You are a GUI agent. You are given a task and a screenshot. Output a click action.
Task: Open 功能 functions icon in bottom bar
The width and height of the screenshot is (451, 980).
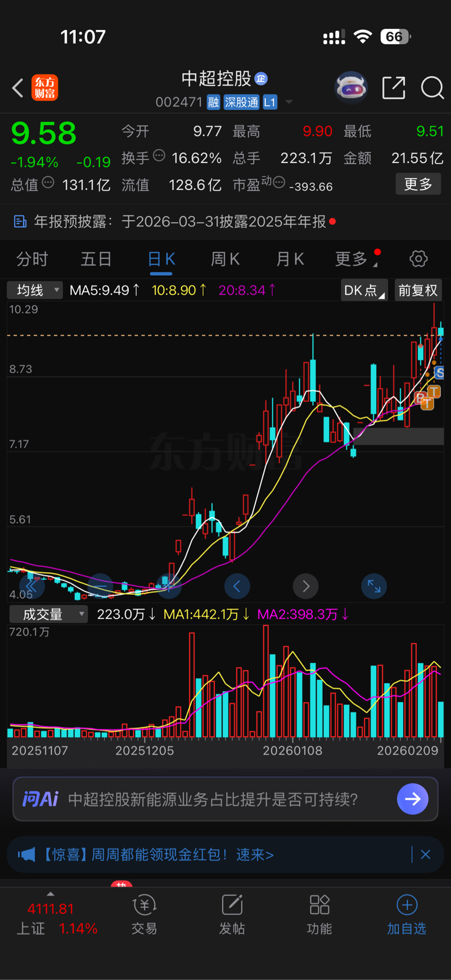[319, 914]
